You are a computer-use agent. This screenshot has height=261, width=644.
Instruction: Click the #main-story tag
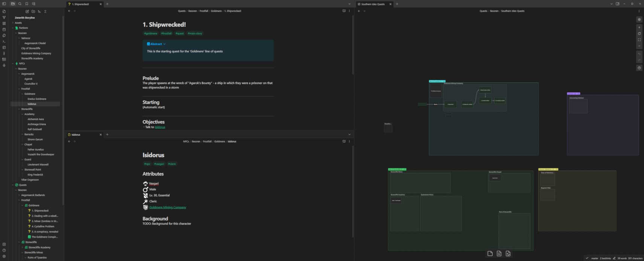[x=195, y=33]
